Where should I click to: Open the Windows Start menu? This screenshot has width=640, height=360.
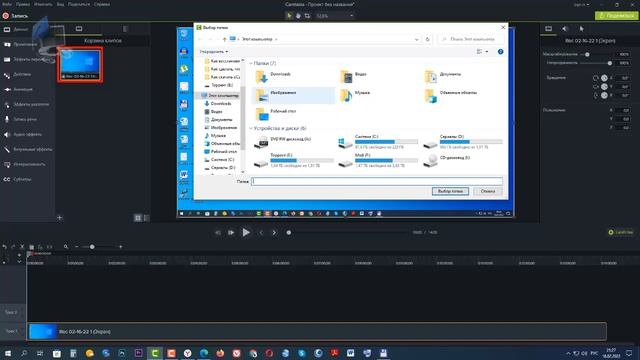(7, 353)
